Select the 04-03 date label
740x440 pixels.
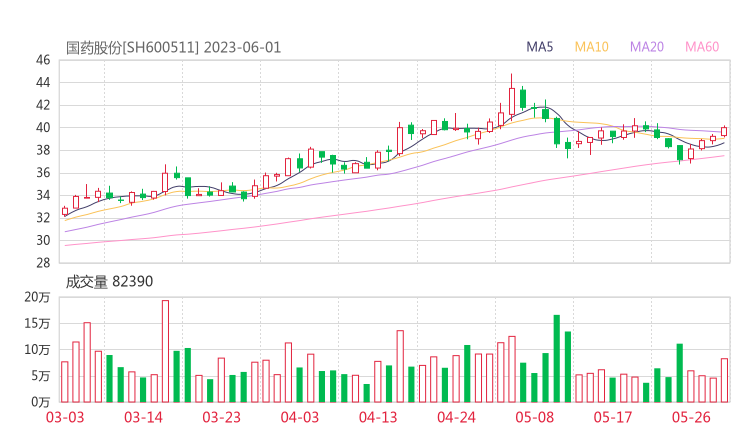[300, 417]
